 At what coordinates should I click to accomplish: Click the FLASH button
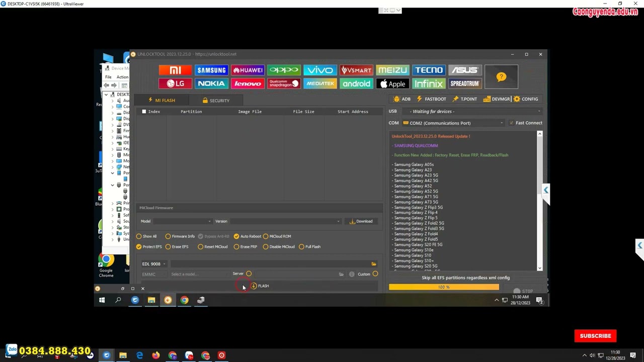(x=260, y=286)
